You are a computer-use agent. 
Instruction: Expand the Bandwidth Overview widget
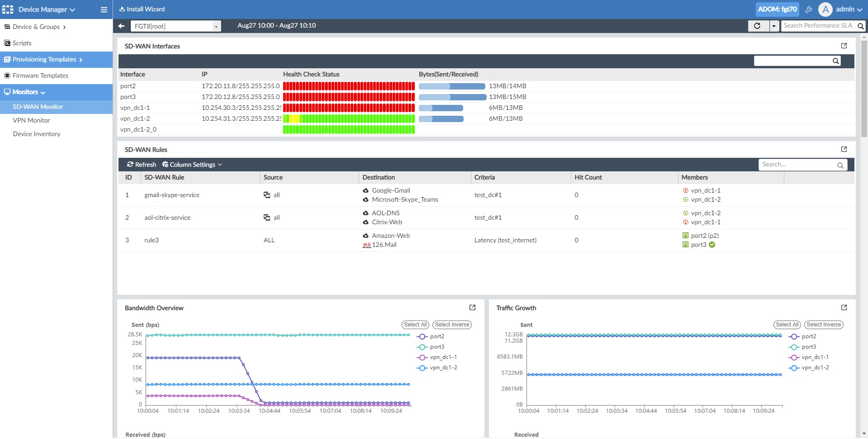[472, 307]
